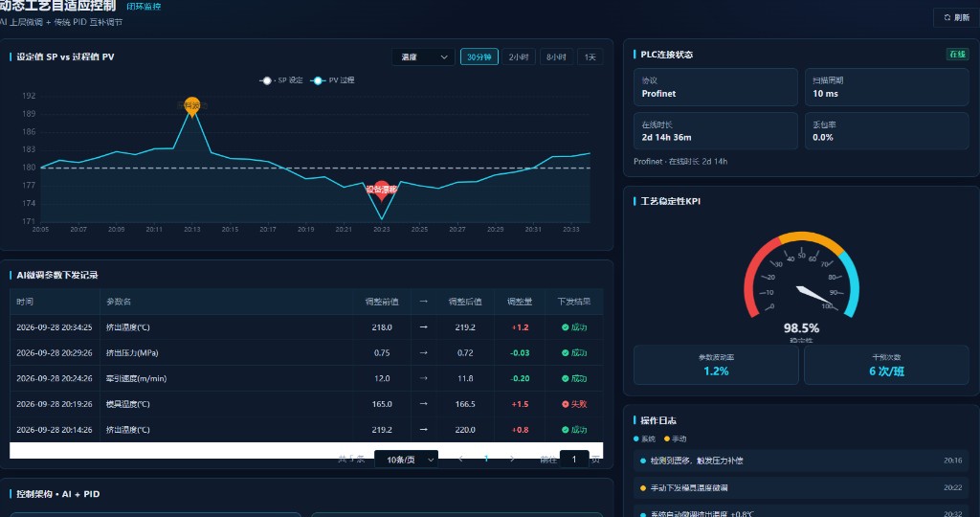
Task: Go to the previous table page arrow
Action: [460, 460]
